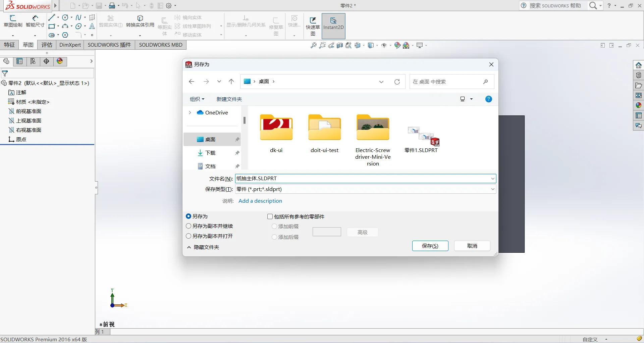Expand the file type dropdown
644x343 pixels.
pos(492,189)
